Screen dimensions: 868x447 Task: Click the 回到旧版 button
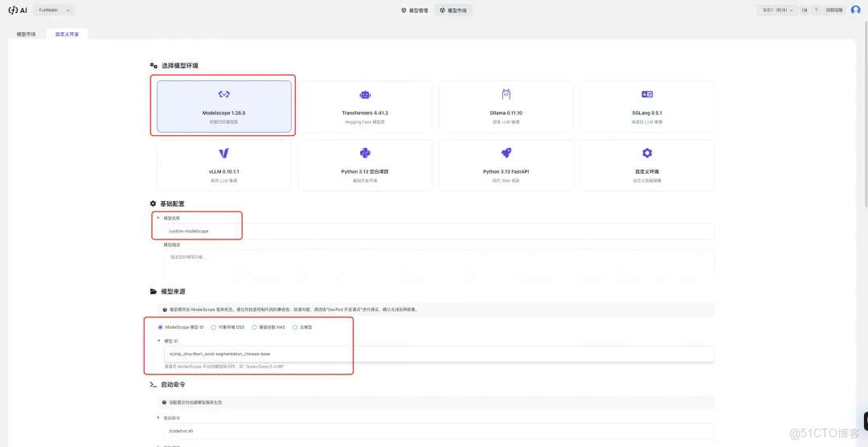tap(834, 10)
